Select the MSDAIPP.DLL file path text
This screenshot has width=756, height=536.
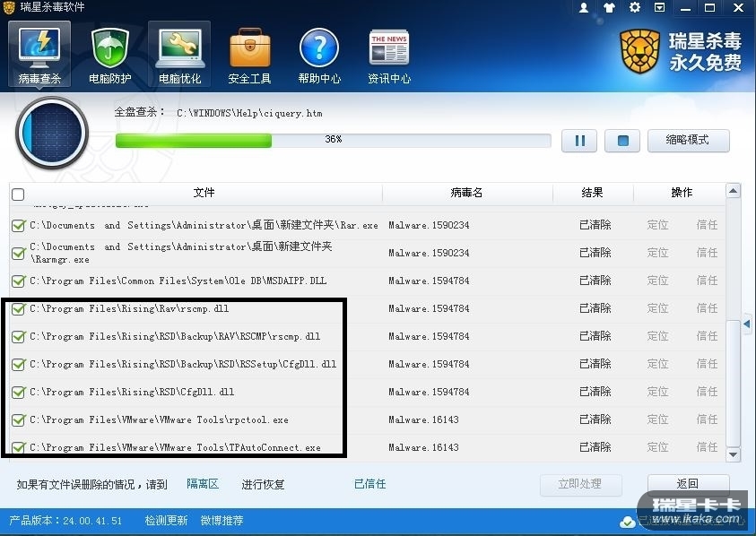coord(178,281)
